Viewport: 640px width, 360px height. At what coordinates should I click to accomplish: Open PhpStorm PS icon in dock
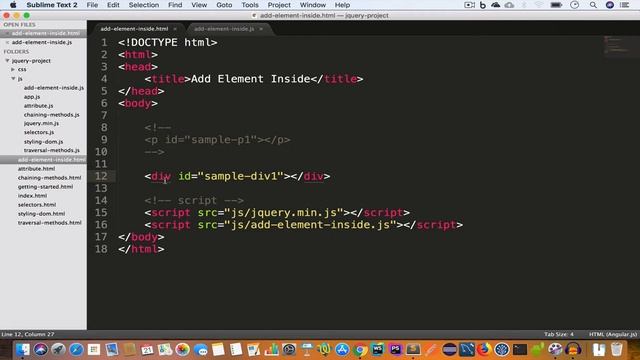pyautogui.click(x=395, y=350)
